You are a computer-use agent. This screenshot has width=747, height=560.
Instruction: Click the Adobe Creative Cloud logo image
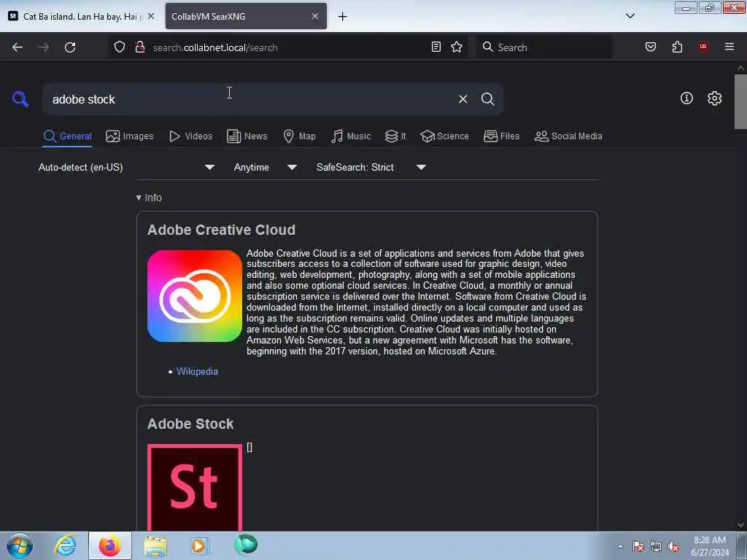click(194, 296)
